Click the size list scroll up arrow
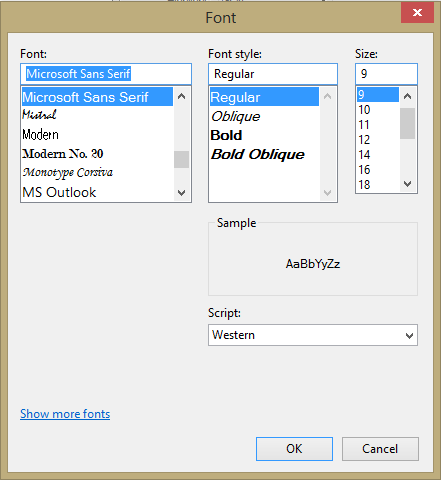This screenshot has width=441, height=480. [407, 97]
